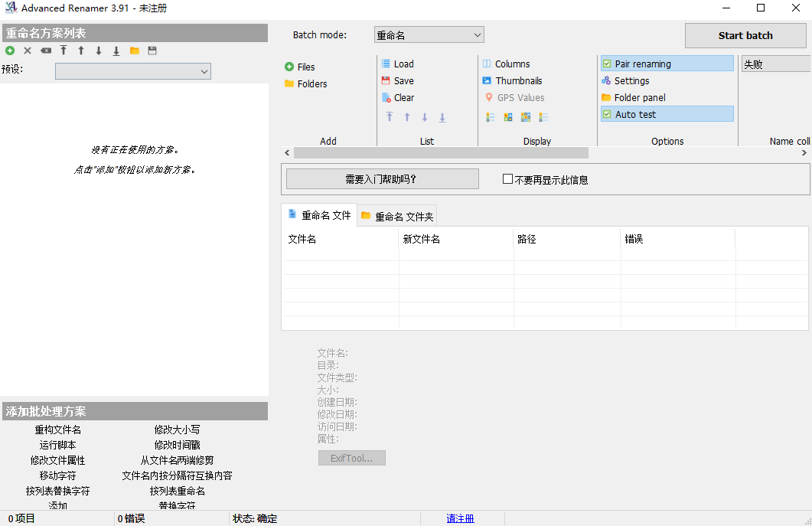Click the Clear list icon
The image size is (812, 526).
pos(397,97)
